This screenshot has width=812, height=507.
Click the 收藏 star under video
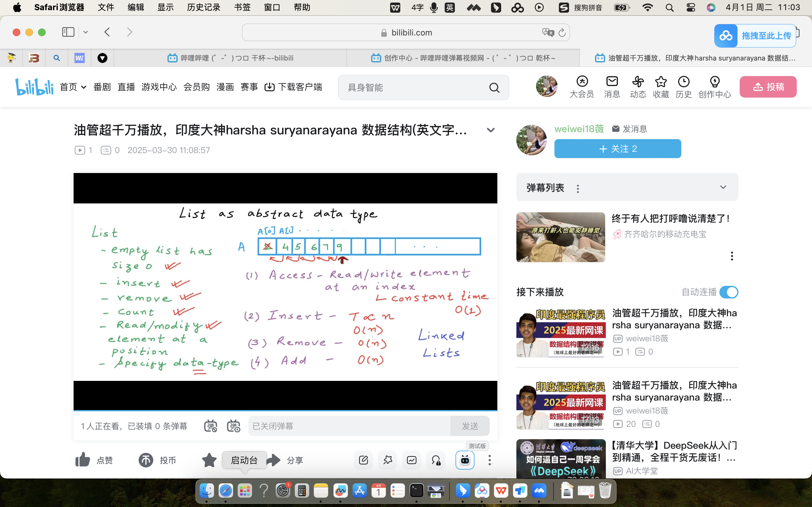(x=209, y=460)
